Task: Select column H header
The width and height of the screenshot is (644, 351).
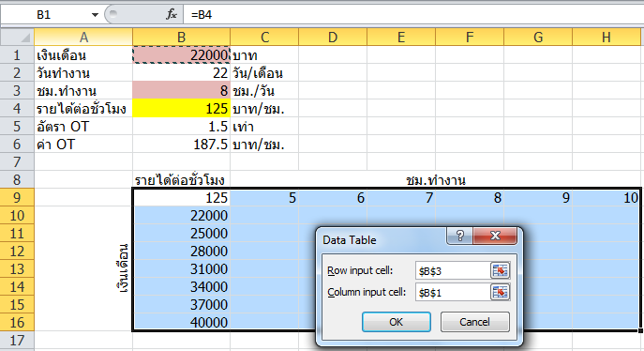Action: click(x=607, y=38)
